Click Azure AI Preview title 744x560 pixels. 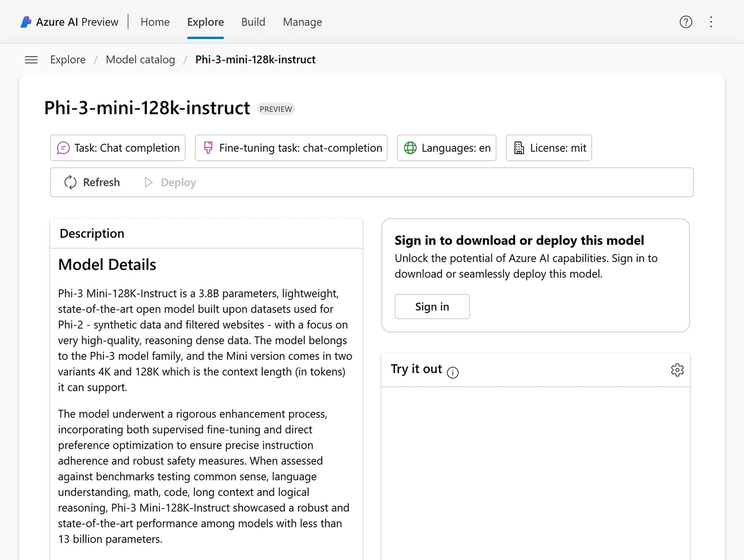77,22
